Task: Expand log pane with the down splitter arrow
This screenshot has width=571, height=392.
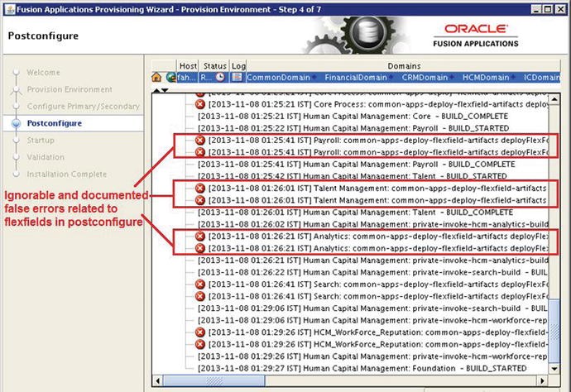Action: pyautogui.click(x=165, y=90)
